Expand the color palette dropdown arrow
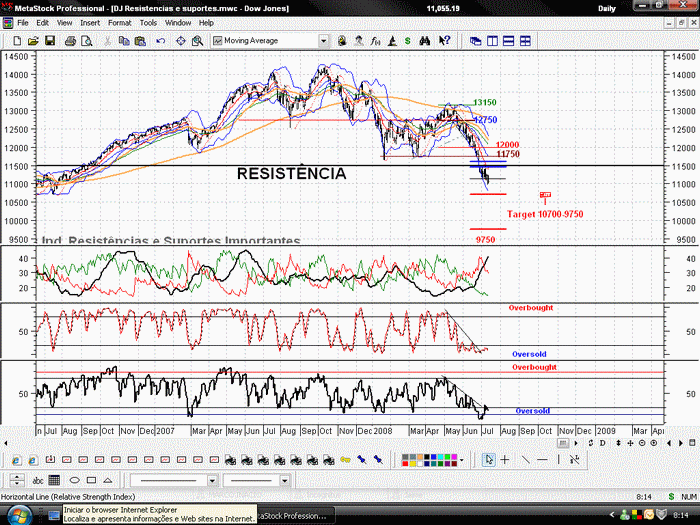Screen dimensions: 700x525 pyautogui.click(x=462, y=460)
